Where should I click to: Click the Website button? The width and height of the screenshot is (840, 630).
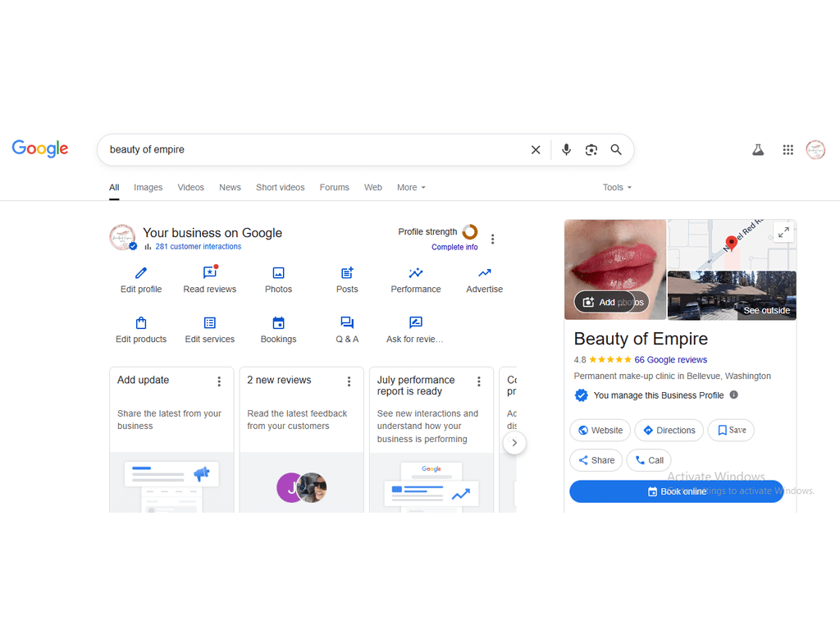(600, 430)
